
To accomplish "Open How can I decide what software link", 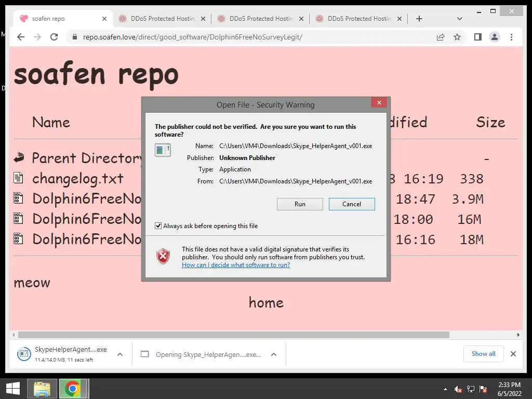I will [x=236, y=265].
